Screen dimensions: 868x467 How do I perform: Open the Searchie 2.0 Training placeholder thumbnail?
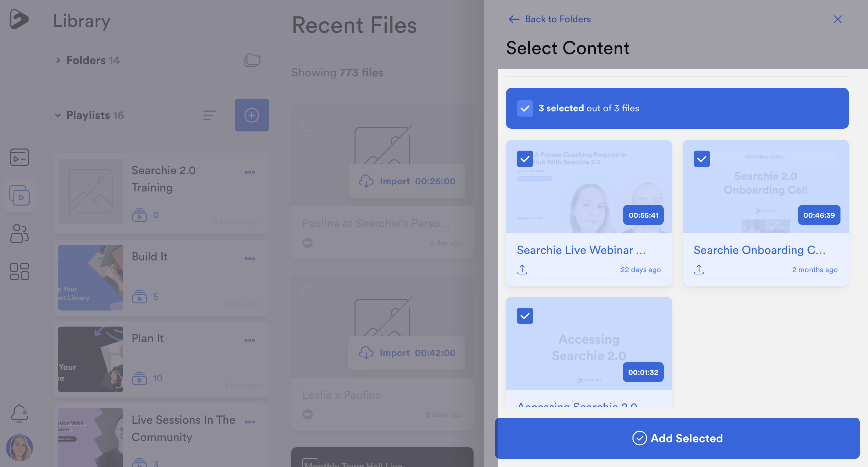pyautogui.click(x=90, y=191)
